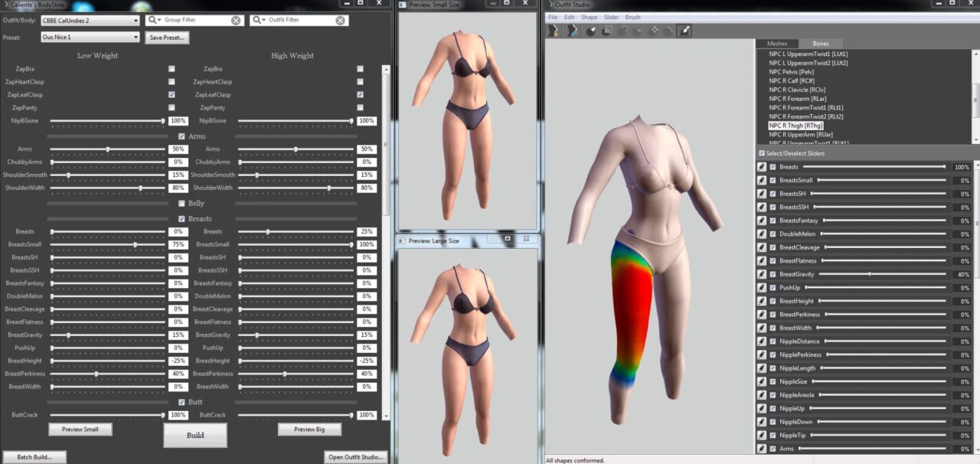Viewport: 980px width, 464px height.
Task: Click the Low Weight BreastsSmall 75% value field
Action: (x=178, y=244)
